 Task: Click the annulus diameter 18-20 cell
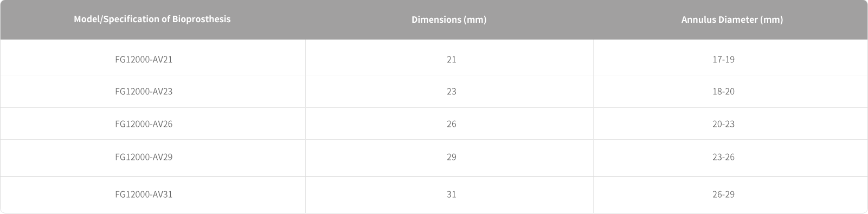pyautogui.click(x=723, y=92)
